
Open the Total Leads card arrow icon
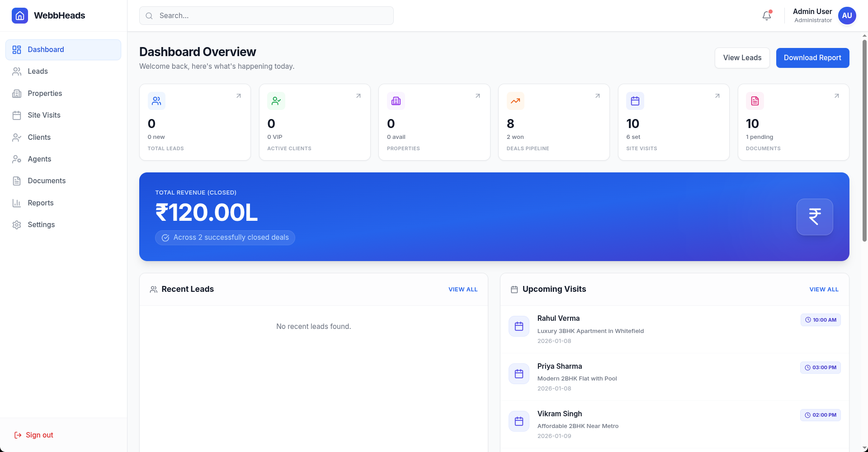(x=239, y=96)
